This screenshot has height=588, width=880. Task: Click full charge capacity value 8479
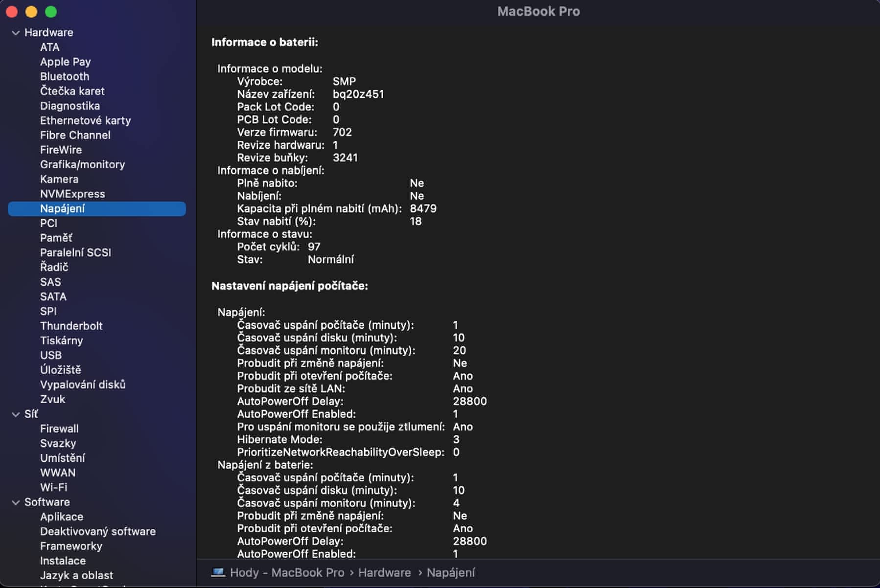click(423, 208)
